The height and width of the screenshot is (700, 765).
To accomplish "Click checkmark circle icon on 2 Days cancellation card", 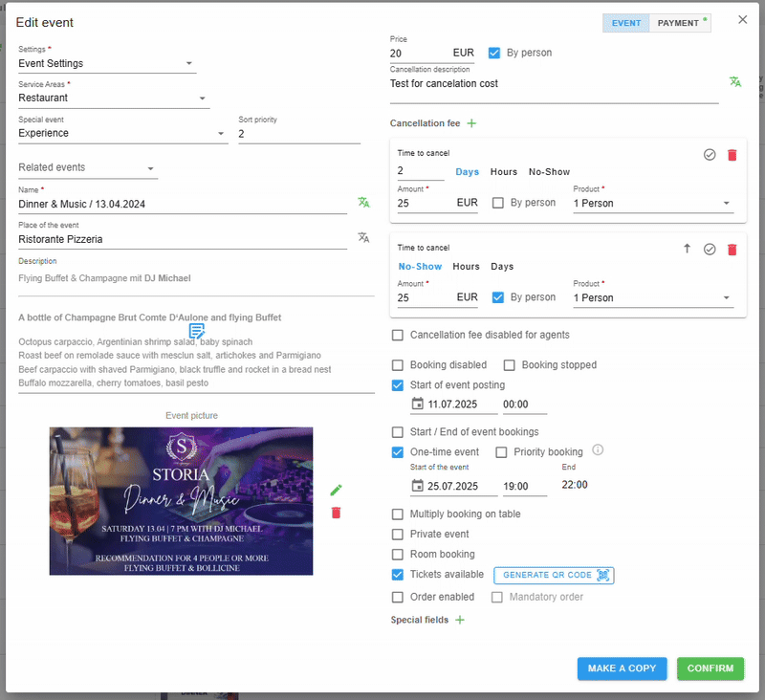I will 710,155.
